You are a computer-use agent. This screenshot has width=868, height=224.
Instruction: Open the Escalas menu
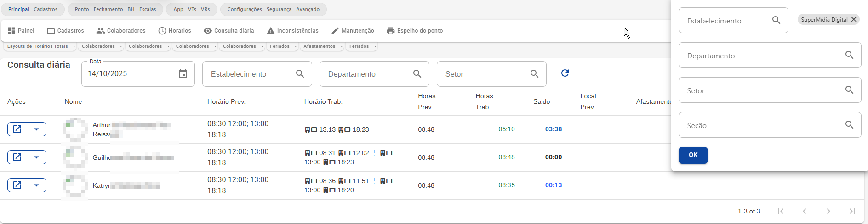(x=148, y=9)
